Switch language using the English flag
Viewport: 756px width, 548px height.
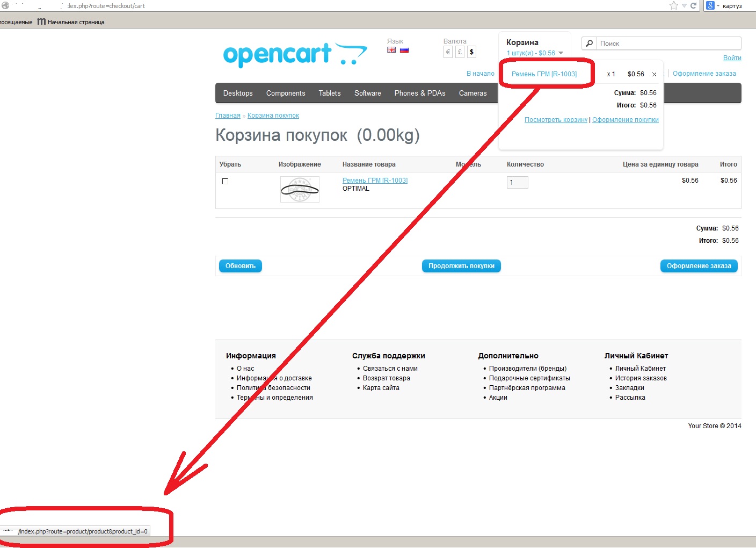pyautogui.click(x=391, y=50)
